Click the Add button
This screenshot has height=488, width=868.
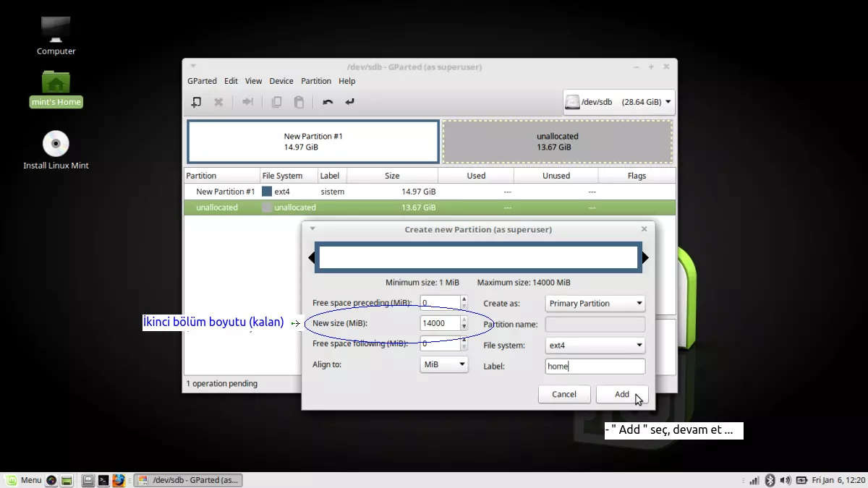pyautogui.click(x=622, y=394)
